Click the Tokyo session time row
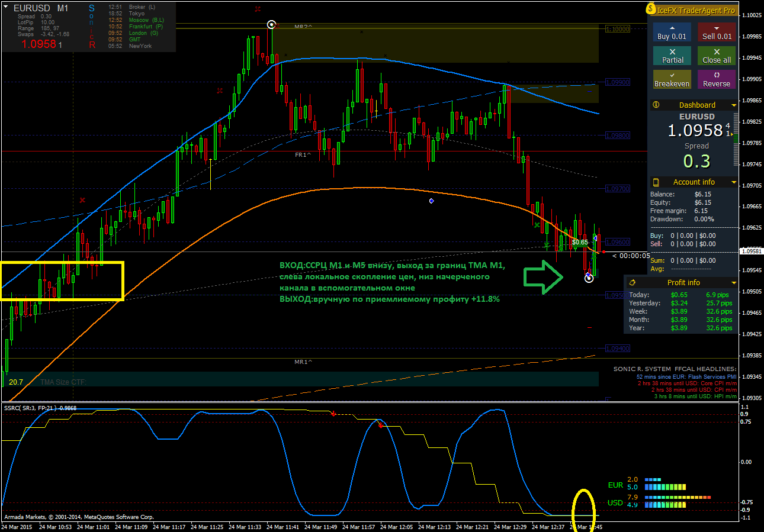This screenshot has height=532, width=764. 128,14
